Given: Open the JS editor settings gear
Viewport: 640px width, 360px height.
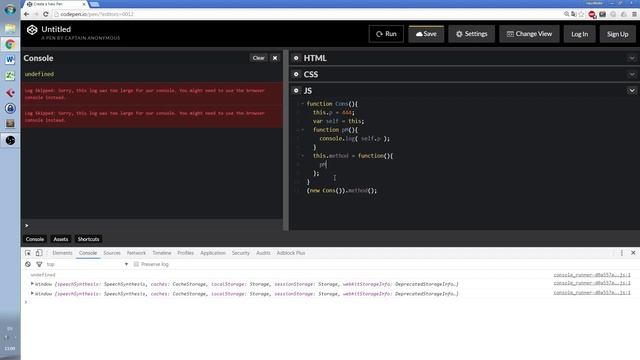Looking at the screenshot, I should click(x=296, y=91).
